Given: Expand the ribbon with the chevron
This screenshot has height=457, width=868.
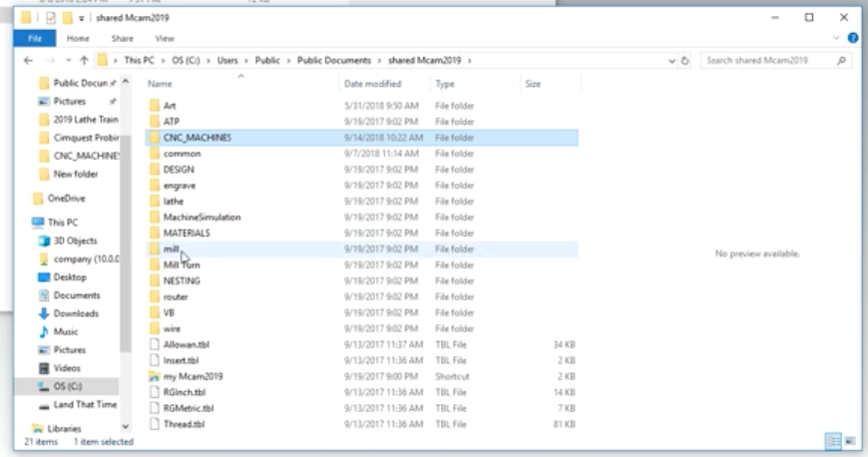Looking at the screenshot, I should tap(836, 38).
